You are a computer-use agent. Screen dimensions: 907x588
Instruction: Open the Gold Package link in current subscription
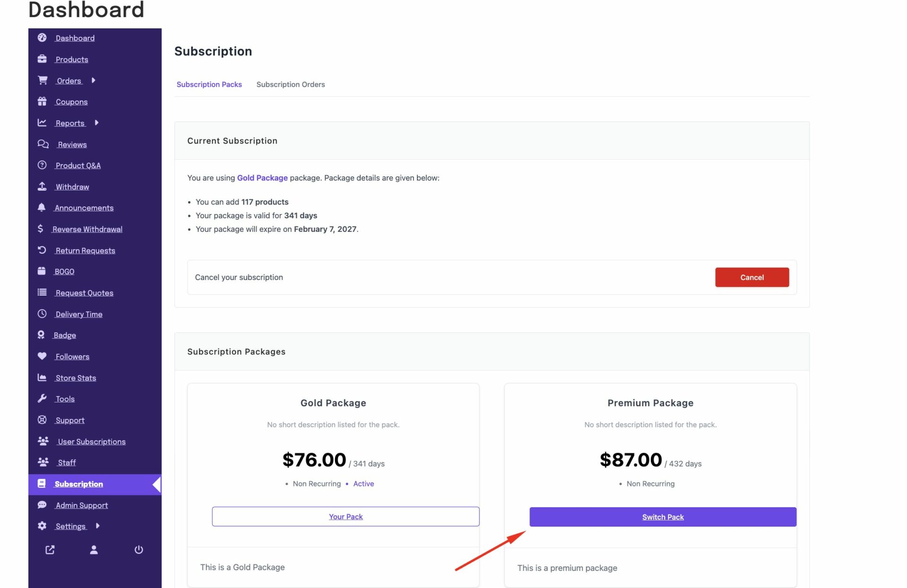click(x=262, y=178)
